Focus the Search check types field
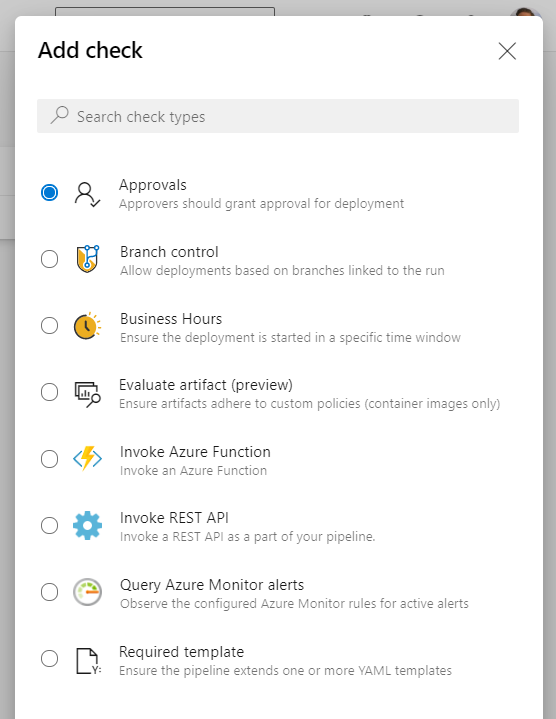Screen dimensions: 556x719 (x=278, y=116)
